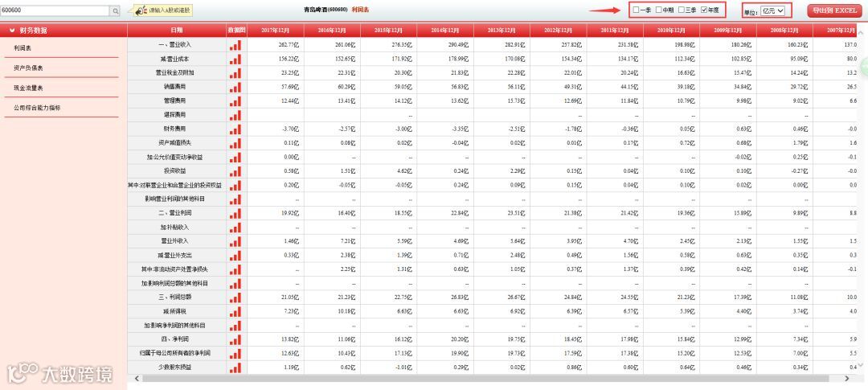
Task: View bar chart icon of 减:营业外支出 row
Action: (235, 256)
